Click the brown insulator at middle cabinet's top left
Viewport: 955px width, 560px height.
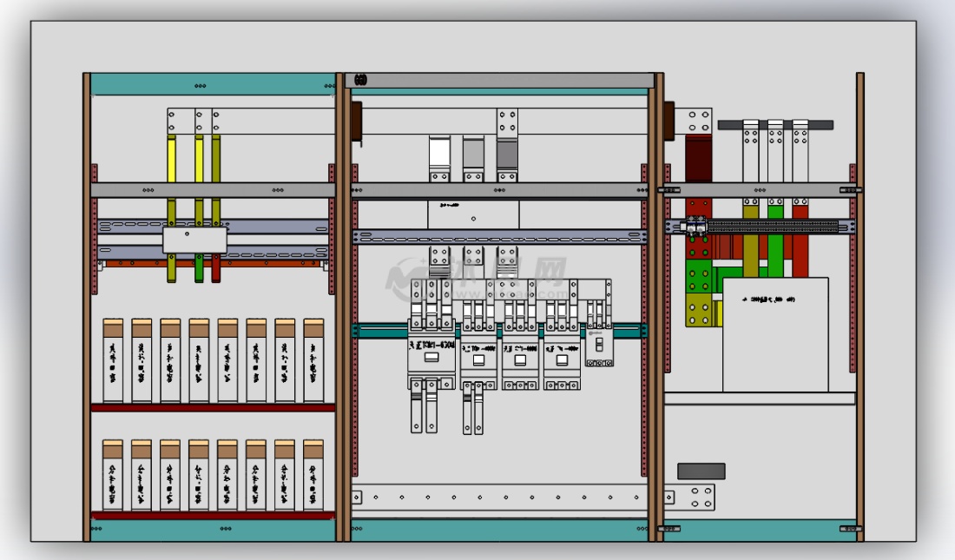tap(356, 122)
